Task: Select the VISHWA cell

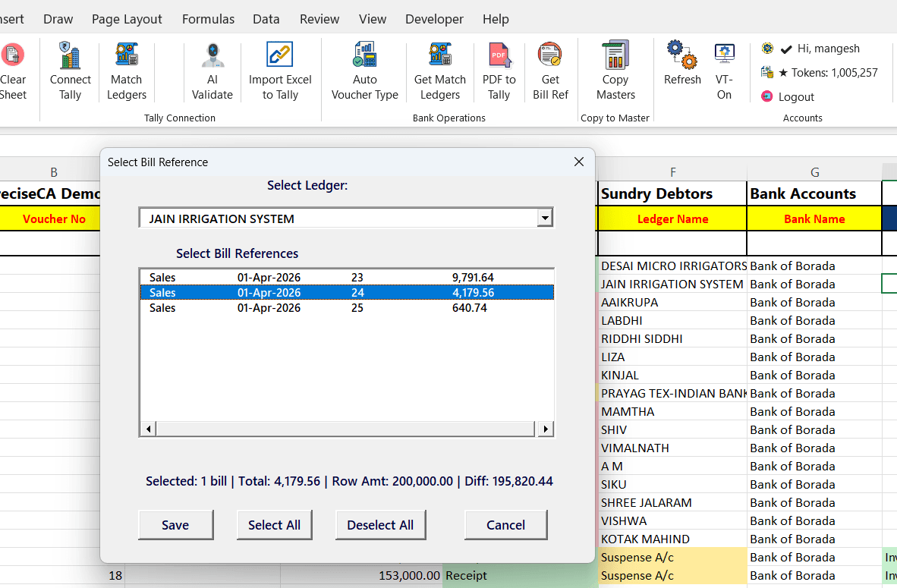Action: point(672,521)
